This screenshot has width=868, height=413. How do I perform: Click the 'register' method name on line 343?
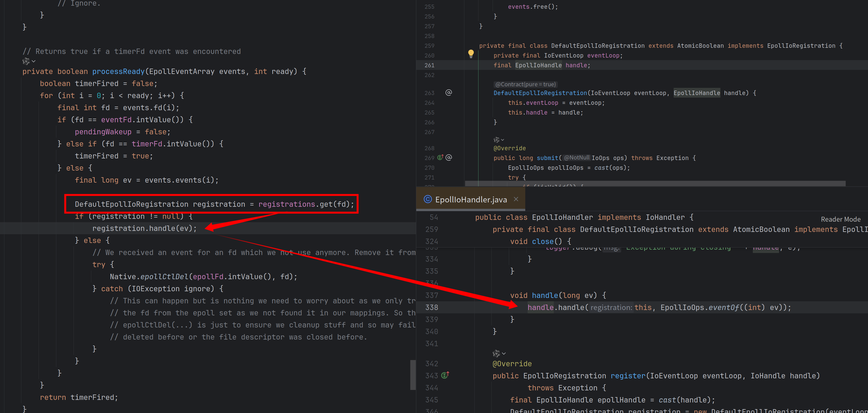[x=628, y=376]
